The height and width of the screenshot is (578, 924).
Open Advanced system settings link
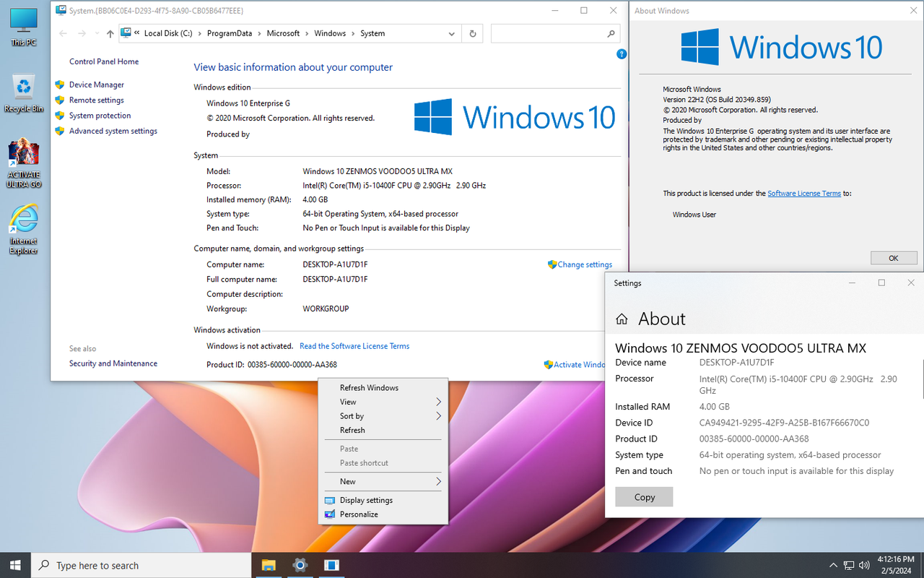(113, 131)
